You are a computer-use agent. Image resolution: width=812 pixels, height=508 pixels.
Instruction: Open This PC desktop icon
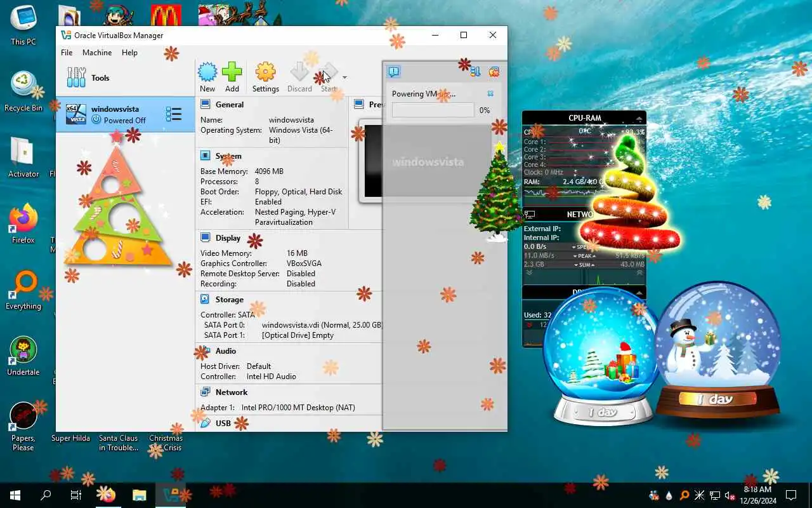pyautogui.click(x=23, y=25)
